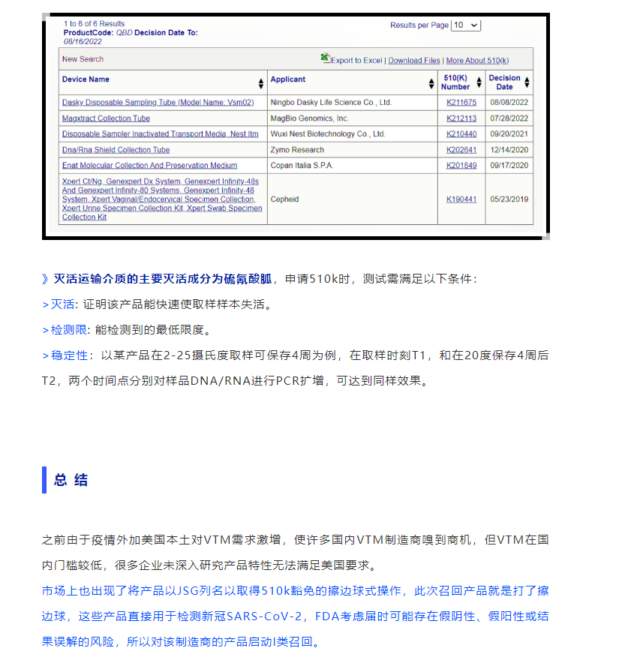Viewport: 637px width, 672px height.
Task: Click the Applicant column header
Action: [287, 79]
